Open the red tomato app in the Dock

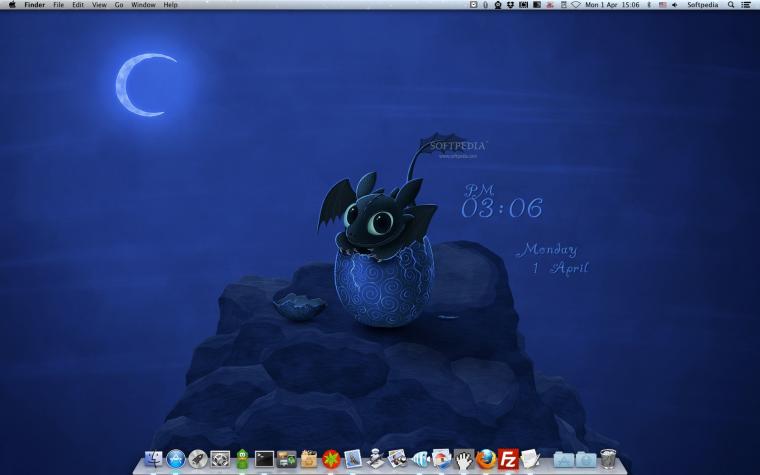click(332, 459)
